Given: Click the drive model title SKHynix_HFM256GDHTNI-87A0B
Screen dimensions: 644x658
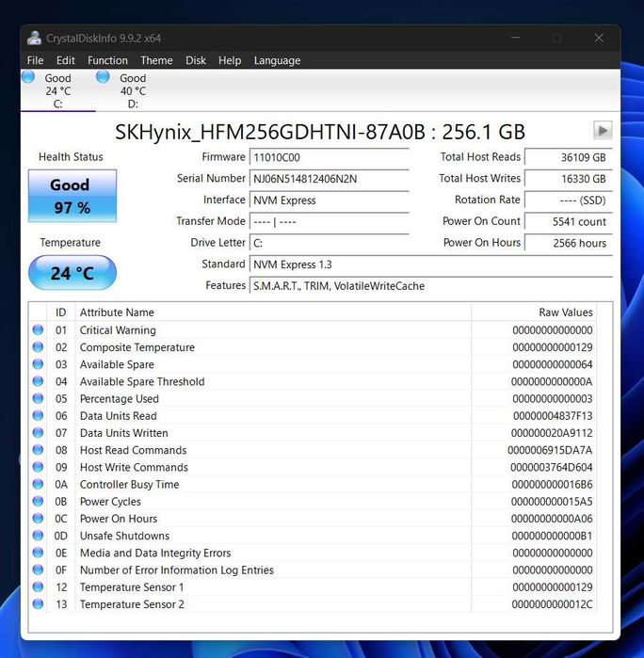Looking at the screenshot, I should [x=270, y=132].
